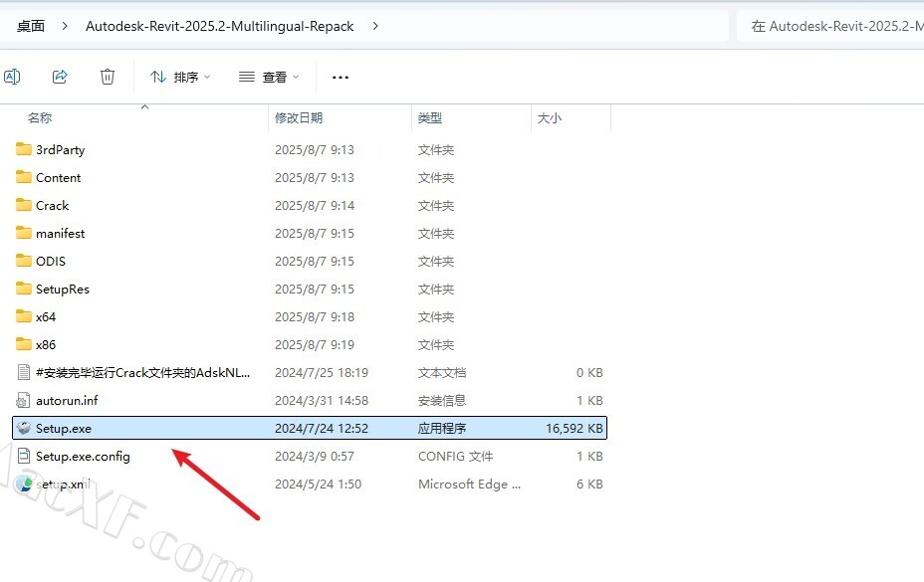The image size is (924, 582).
Task: Click the 0 KB size cell
Action: pos(589,372)
